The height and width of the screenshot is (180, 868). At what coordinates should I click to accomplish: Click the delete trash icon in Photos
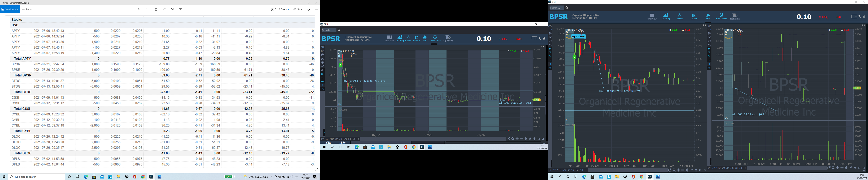(156, 9)
